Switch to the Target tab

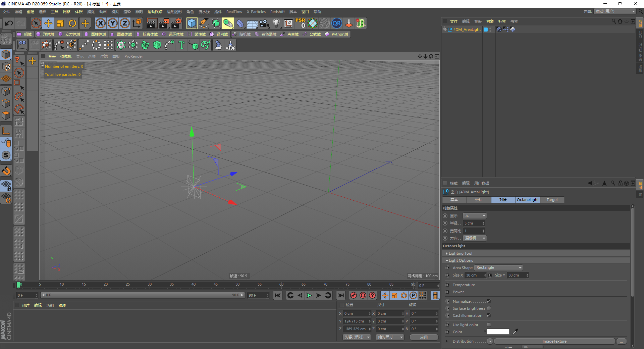[x=552, y=200]
